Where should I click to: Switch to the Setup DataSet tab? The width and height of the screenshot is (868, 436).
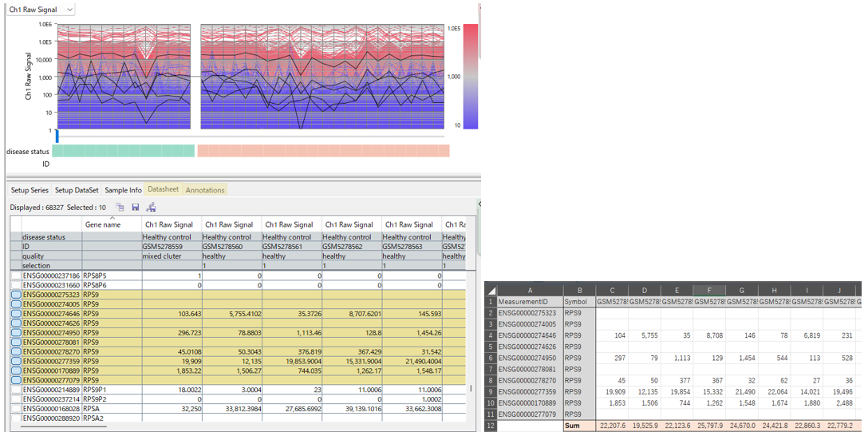(77, 190)
